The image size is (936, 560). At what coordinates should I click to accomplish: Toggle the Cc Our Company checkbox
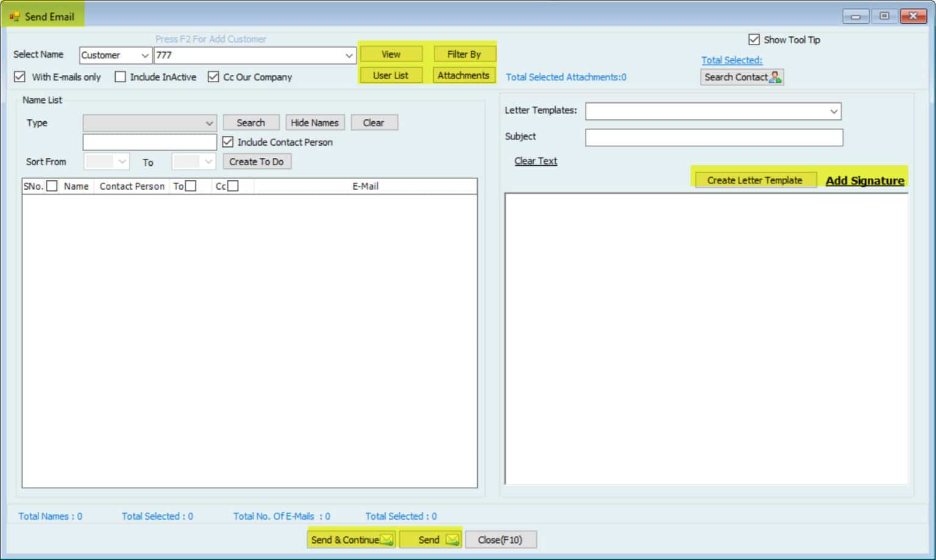pos(213,77)
